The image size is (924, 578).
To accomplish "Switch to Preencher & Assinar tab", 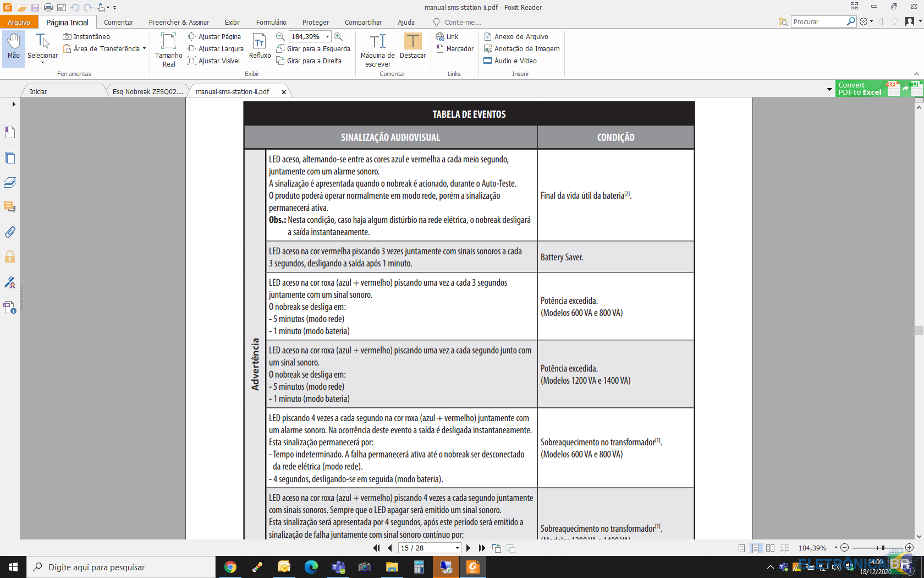I will coord(179,22).
